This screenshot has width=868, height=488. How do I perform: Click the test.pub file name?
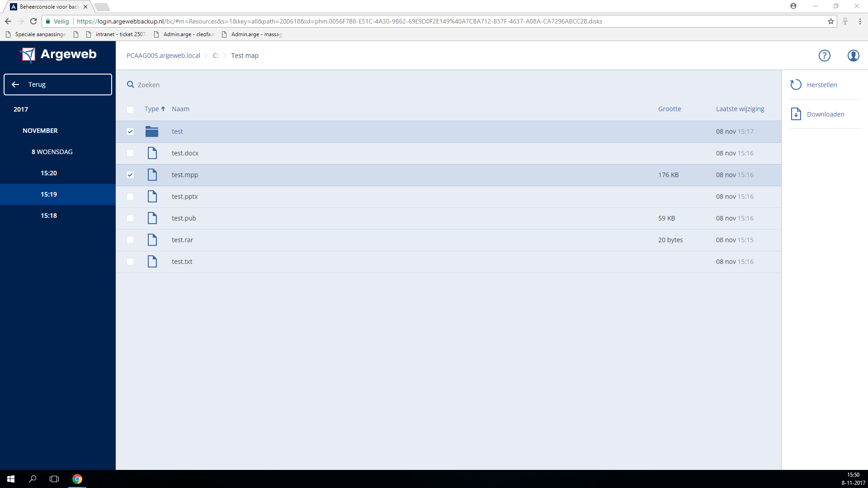[184, 218]
